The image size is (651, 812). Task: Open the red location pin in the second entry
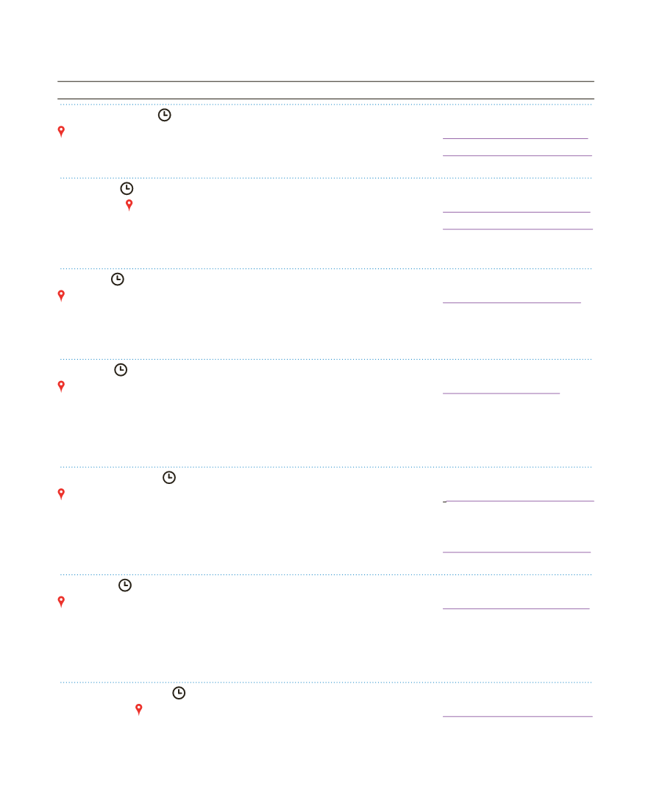129,205
